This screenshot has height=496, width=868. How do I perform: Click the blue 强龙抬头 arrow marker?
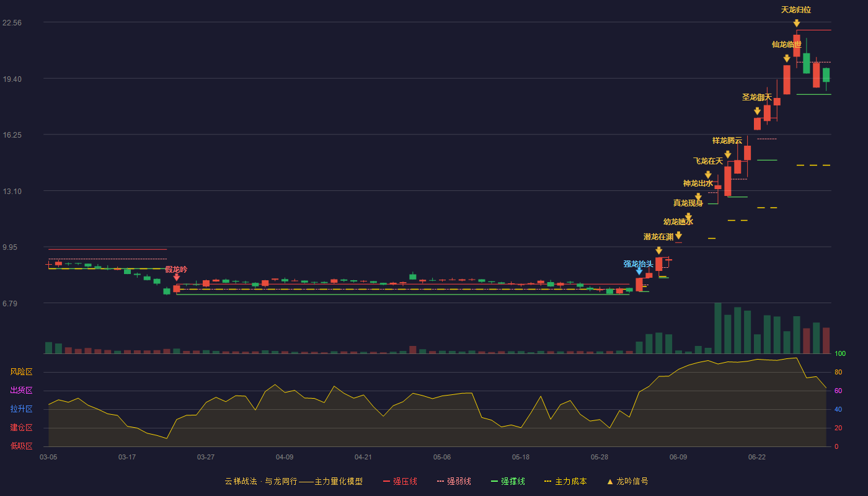[639, 271]
